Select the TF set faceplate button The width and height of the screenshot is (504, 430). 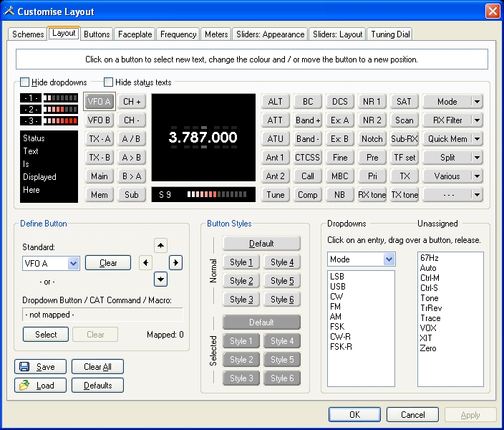(x=404, y=158)
